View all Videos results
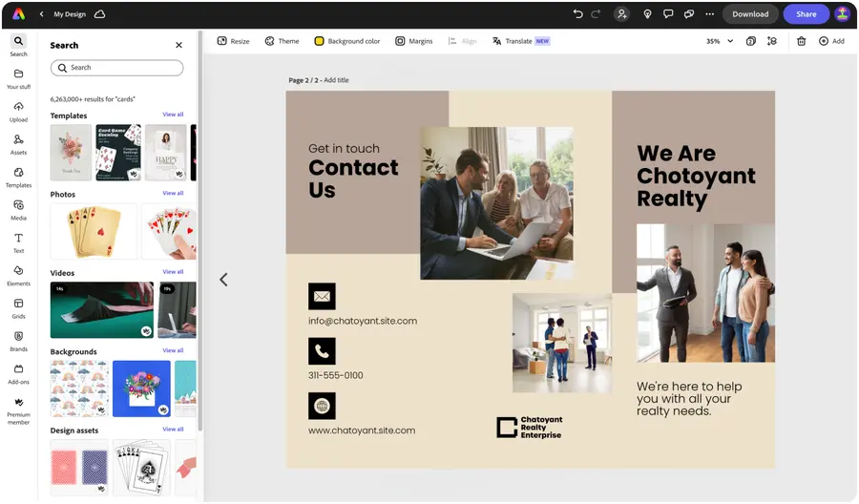Screen dimensions: 859x504 [x=173, y=272]
